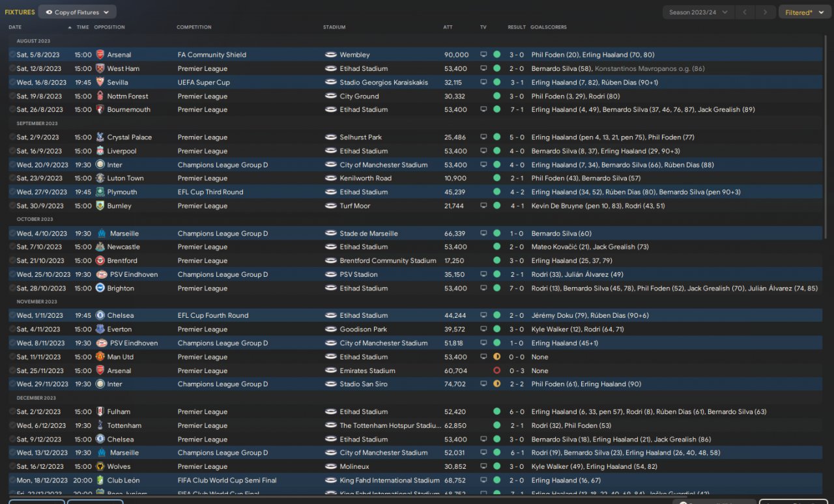This screenshot has height=504, width=834.
Task: Toggle the checkmark for the Crystal Palace fixture
Action: point(12,137)
